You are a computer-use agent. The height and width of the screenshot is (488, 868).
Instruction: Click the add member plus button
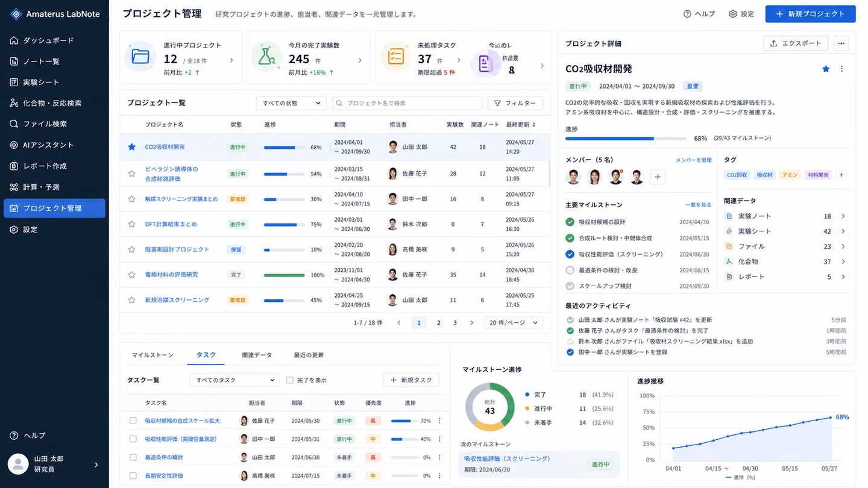pyautogui.click(x=658, y=177)
